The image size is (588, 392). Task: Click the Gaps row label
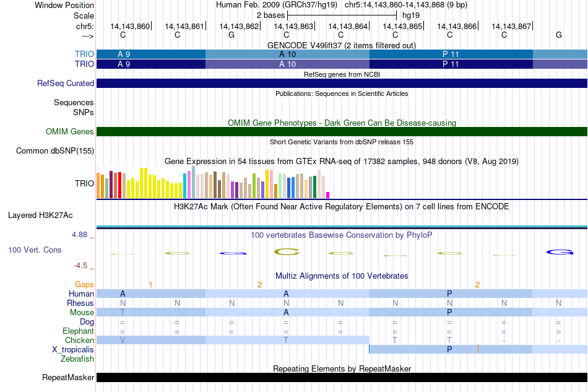coord(84,285)
